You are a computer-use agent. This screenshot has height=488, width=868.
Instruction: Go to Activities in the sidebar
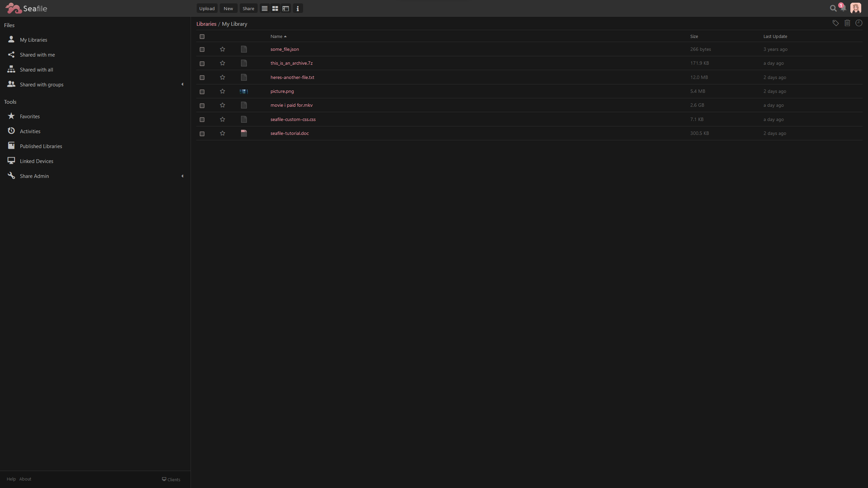click(x=30, y=131)
